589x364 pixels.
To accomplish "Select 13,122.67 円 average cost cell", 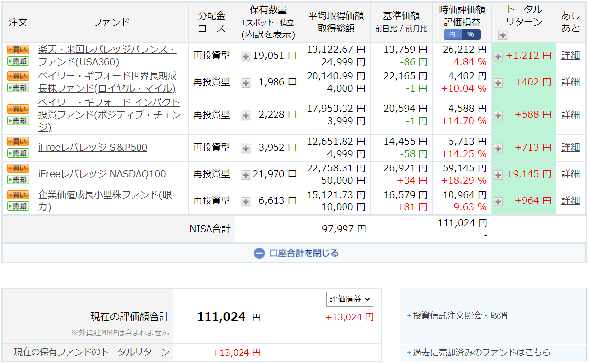I will tap(336, 50).
